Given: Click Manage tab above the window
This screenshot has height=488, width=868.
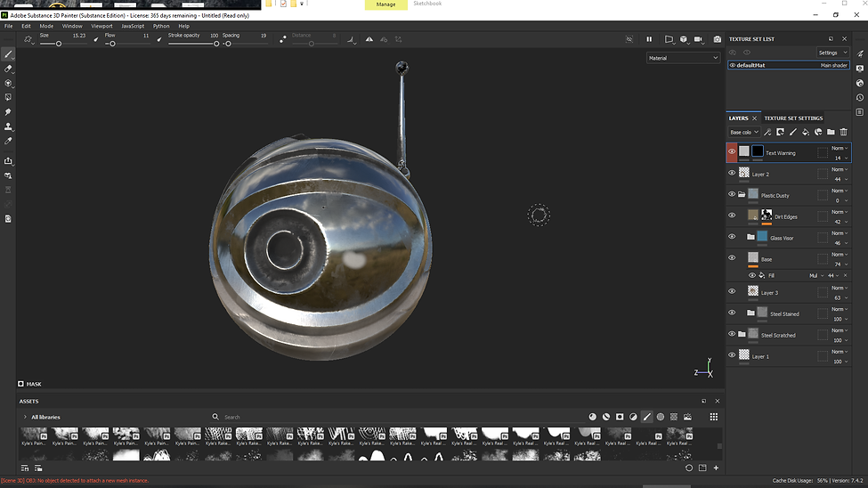Looking at the screenshot, I should click(x=385, y=4).
